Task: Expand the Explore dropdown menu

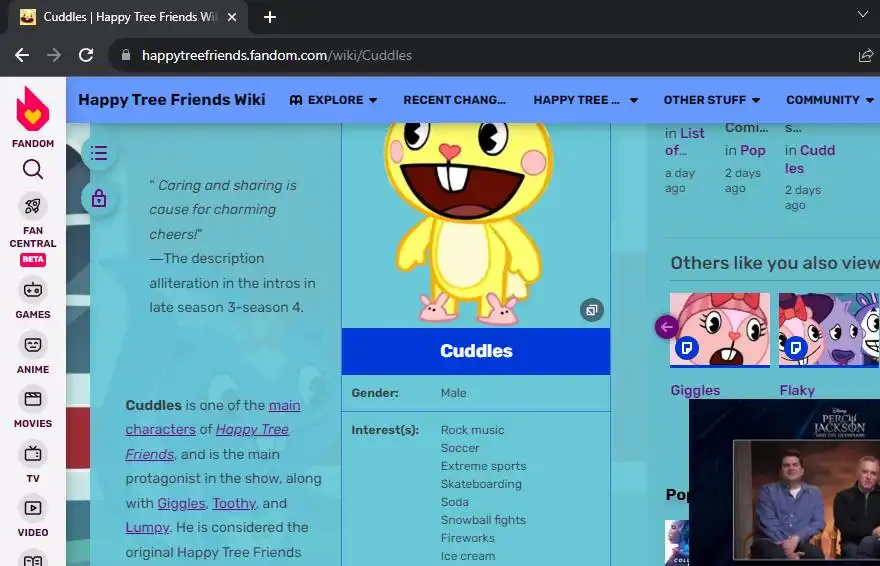Action: point(333,100)
